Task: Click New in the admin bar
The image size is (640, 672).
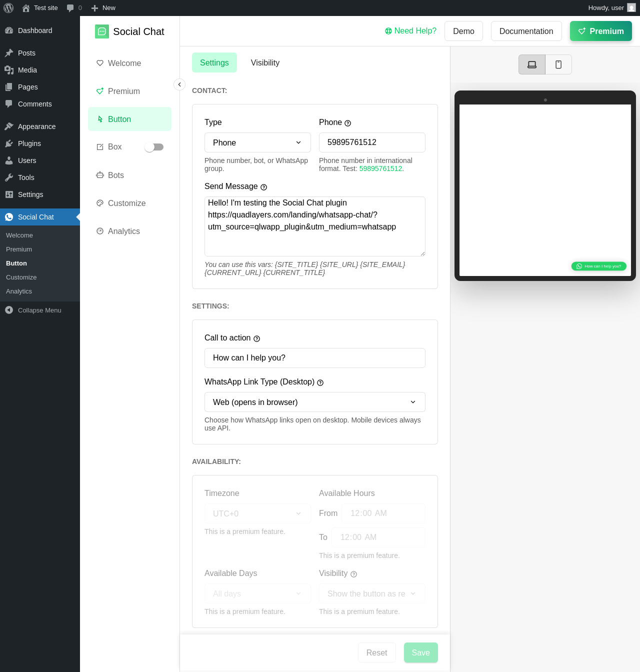Action: (x=103, y=8)
